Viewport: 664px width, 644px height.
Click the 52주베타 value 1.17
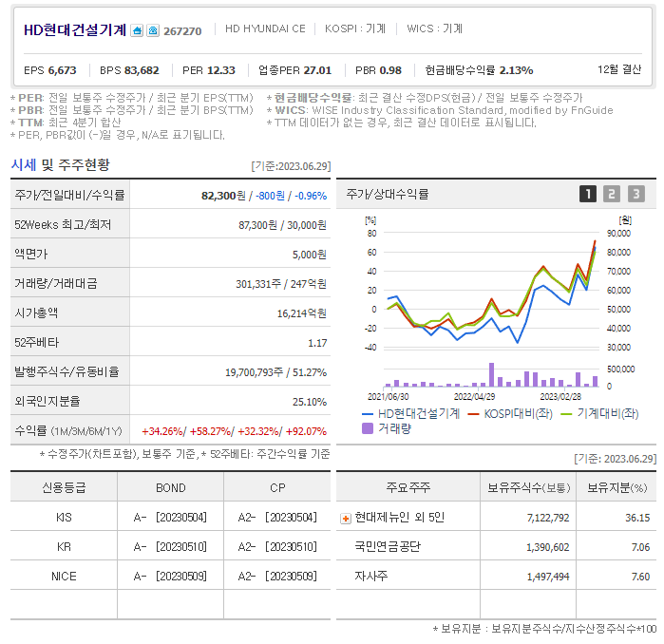pyautogui.click(x=317, y=343)
